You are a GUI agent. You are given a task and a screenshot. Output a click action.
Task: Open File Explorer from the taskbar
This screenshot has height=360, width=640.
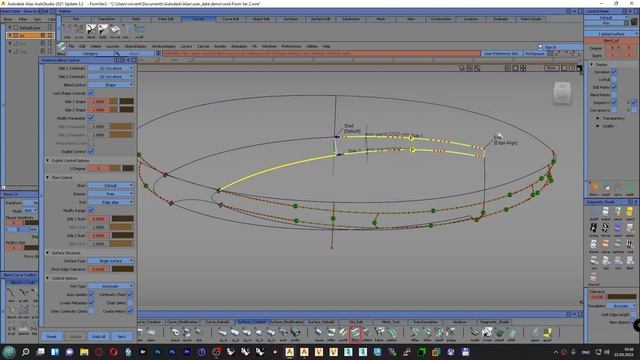(84, 351)
